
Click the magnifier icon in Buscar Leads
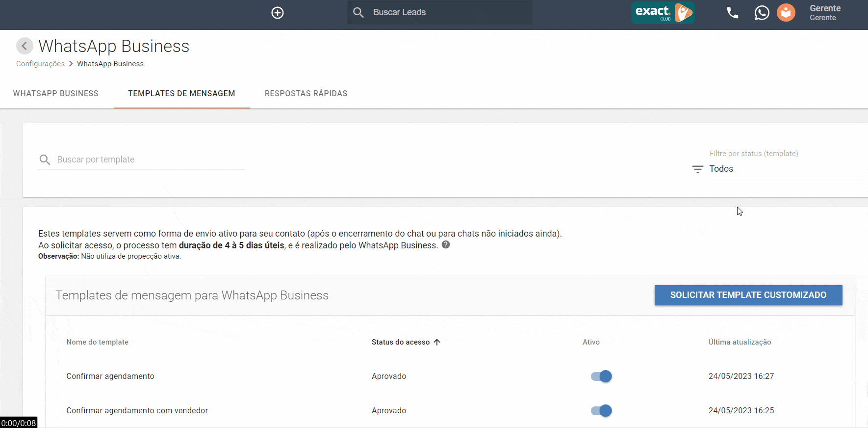(x=358, y=13)
